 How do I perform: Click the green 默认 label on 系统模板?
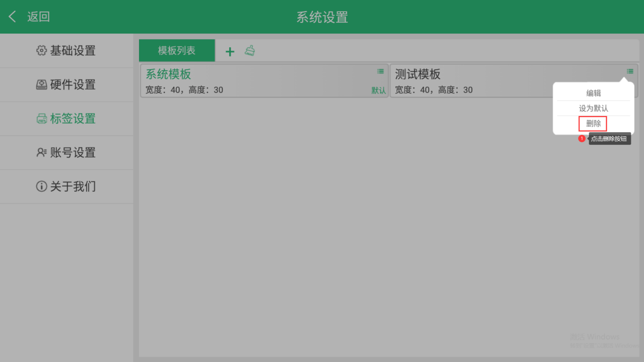[x=378, y=90]
